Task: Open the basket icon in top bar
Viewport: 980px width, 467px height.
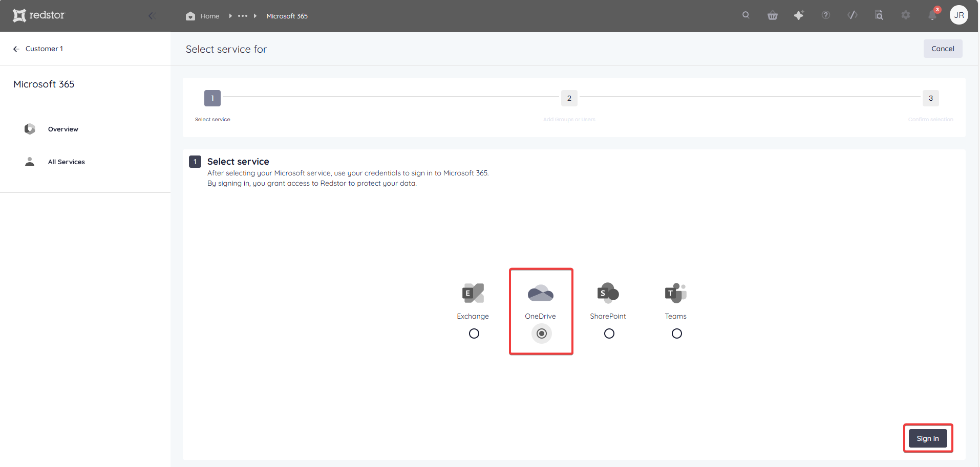Action: pos(773,15)
